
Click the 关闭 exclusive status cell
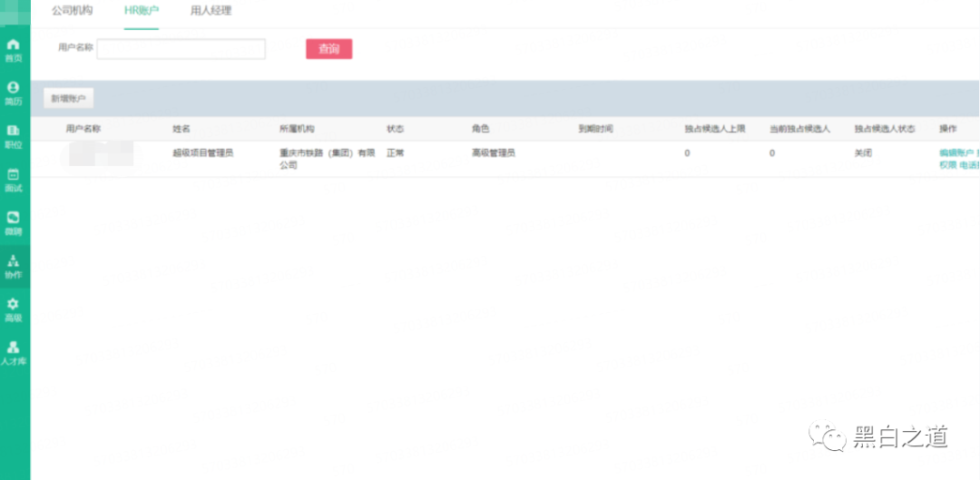pyautogui.click(x=863, y=152)
